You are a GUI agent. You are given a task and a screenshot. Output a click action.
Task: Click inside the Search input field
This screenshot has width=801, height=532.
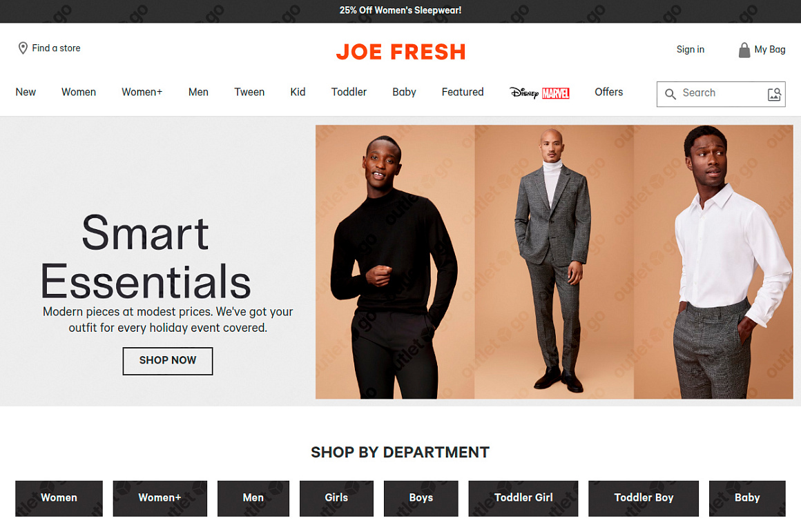[x=722, y=94]
